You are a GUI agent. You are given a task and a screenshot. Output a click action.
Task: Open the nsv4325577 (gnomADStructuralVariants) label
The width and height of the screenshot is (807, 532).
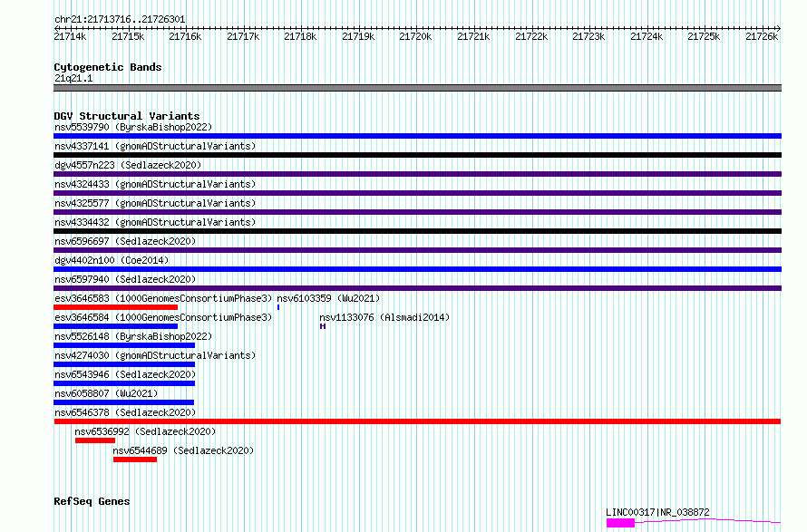155,203
